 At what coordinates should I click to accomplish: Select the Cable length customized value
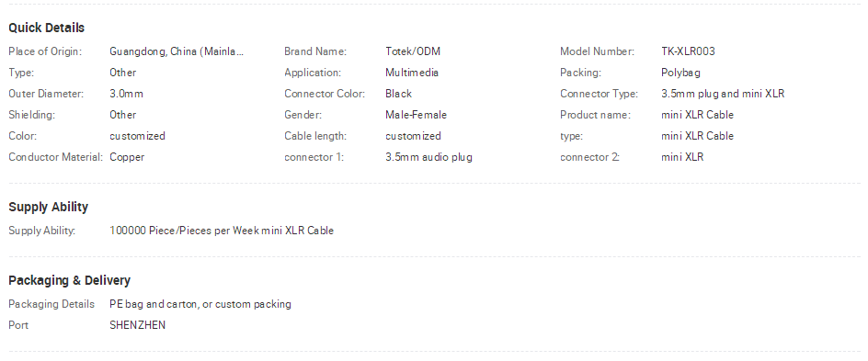[413, 136]
